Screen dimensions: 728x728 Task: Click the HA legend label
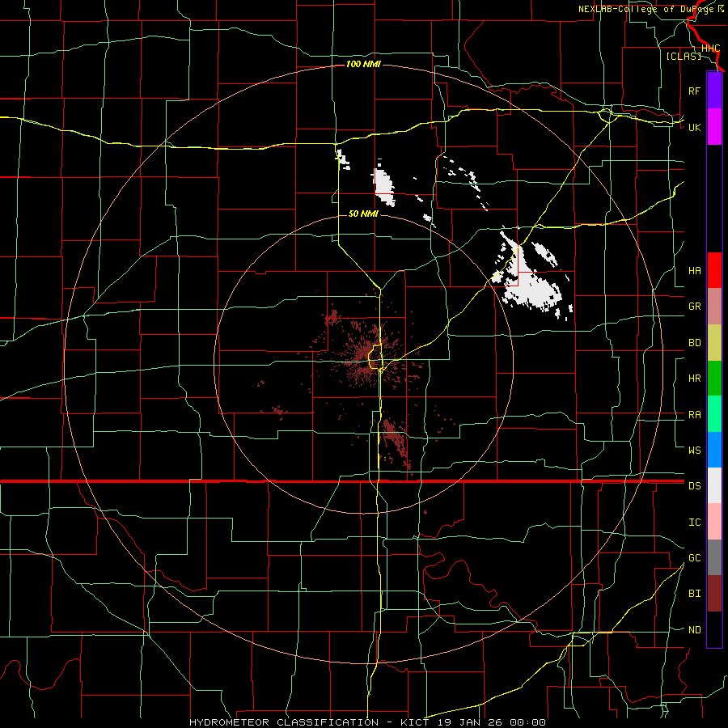[x=694, y=270]
